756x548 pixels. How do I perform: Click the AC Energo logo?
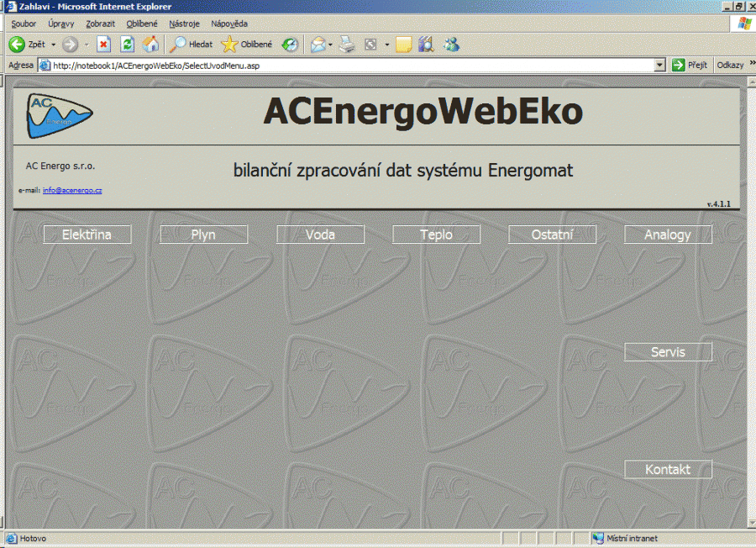(x=60, y=116)
